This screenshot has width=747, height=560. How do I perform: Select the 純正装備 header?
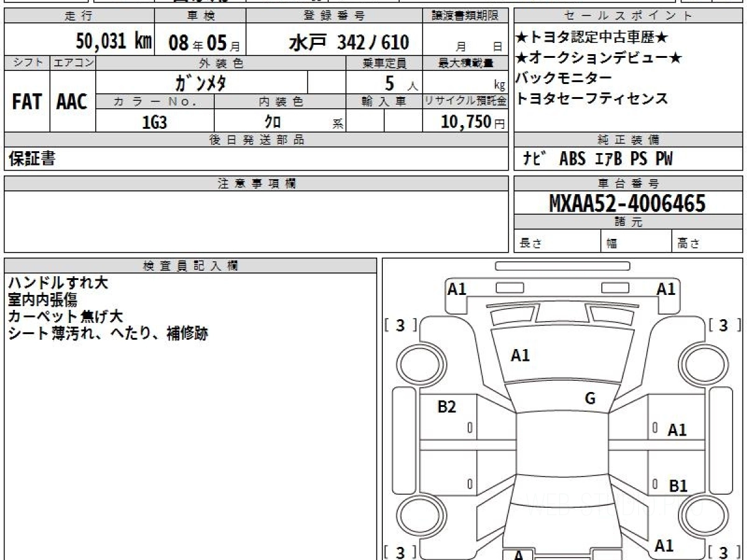click(629, 140)
